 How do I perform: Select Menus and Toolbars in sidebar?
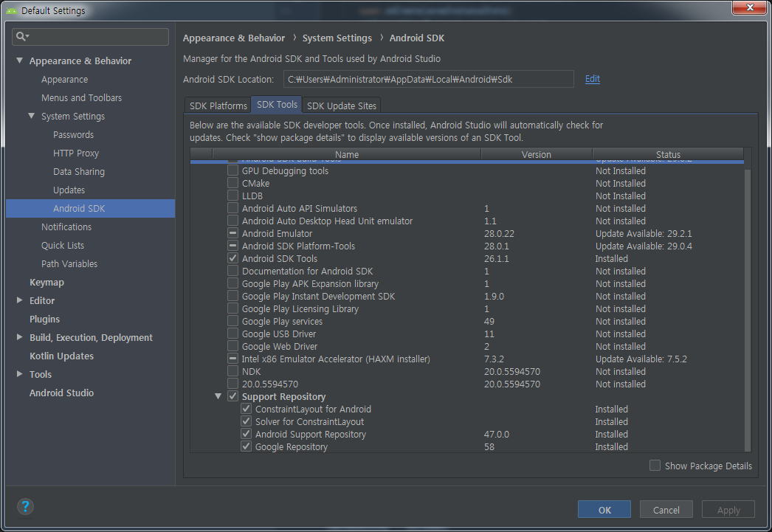(x=81, y=97)
